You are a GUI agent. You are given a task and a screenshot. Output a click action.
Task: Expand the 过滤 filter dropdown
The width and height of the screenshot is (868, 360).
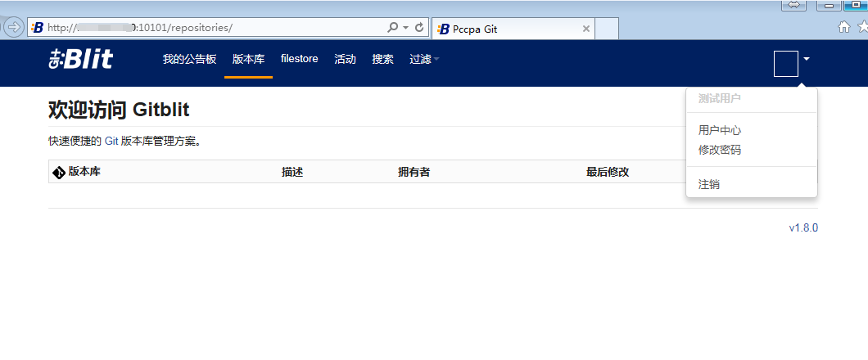click(424, 59)
